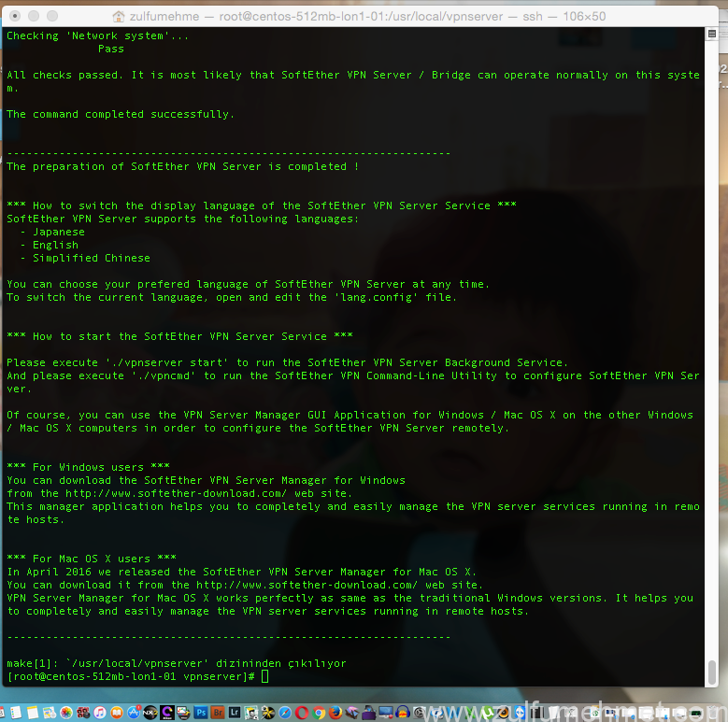This screenshot has width=728, height=722.
Task: Click the terminal window title text
Action: pos(367,17)
